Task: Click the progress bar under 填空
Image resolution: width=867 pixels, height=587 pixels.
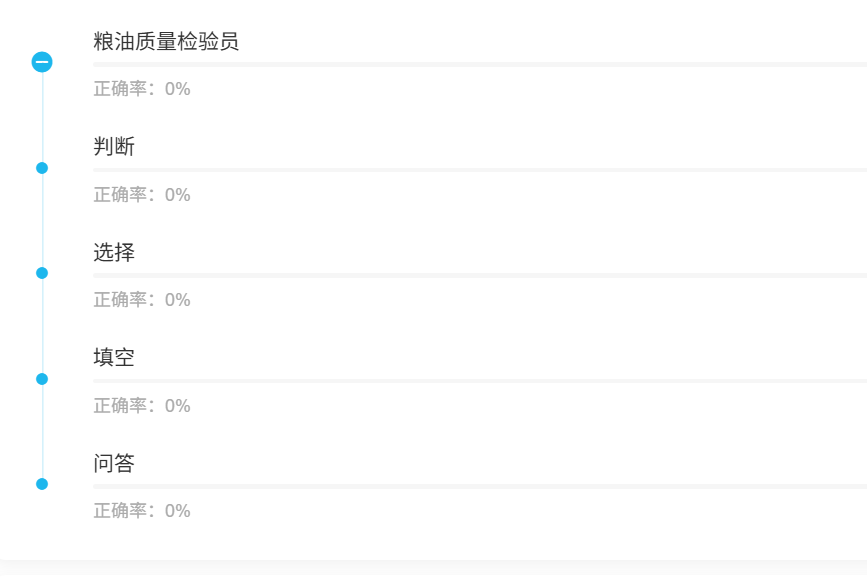Action: point(480,381)
